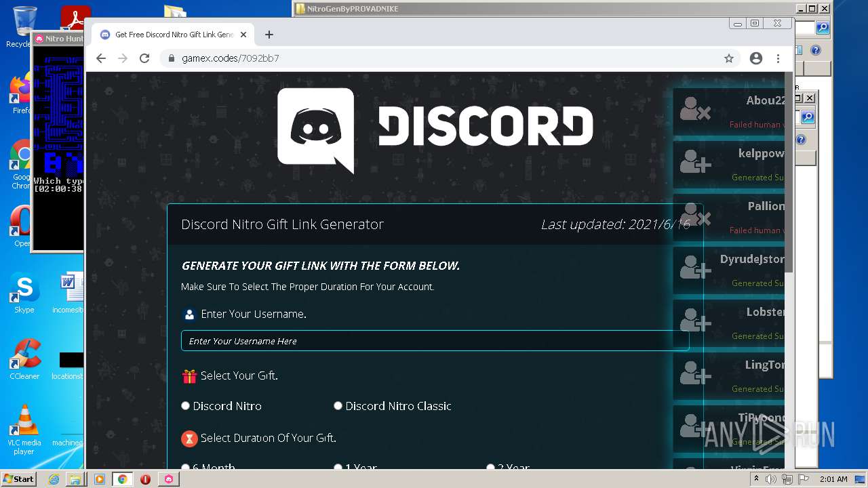
Task: Show hidden tray icons arrow
Action: pos(756,479)
